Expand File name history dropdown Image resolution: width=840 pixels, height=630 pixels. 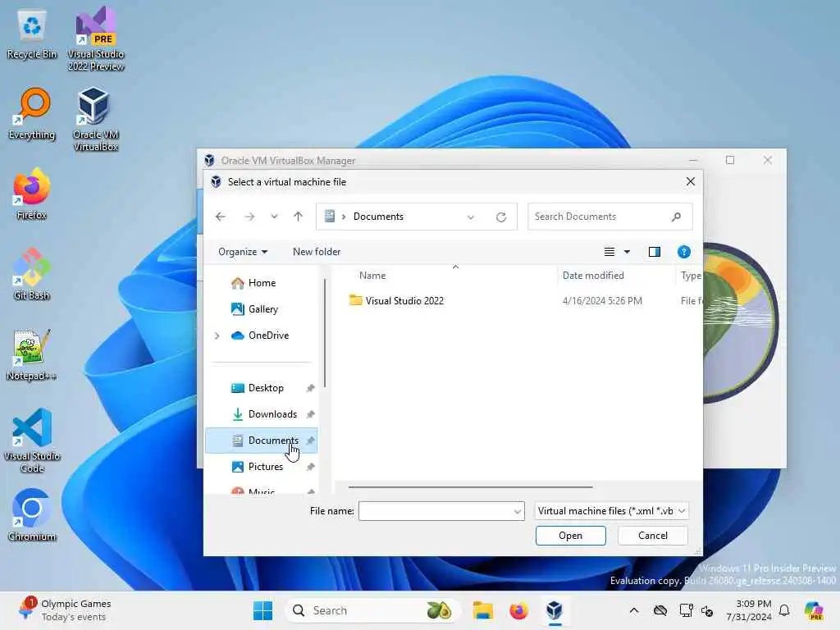[518, 512]
